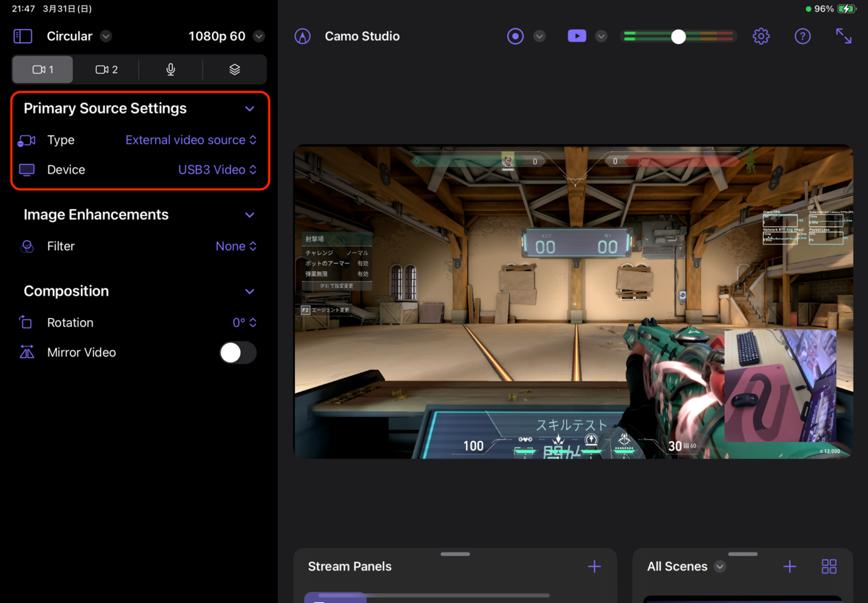Image resolution: width=868 pixels, height=603 pixels.
Task: Switch to camera 2 tab
Action: coord(106,69)
